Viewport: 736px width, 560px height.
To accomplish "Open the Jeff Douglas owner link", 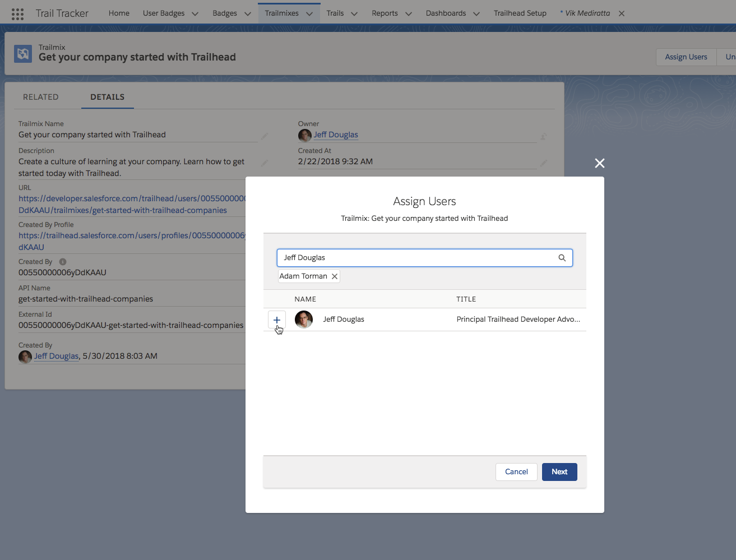I will 336,135.
